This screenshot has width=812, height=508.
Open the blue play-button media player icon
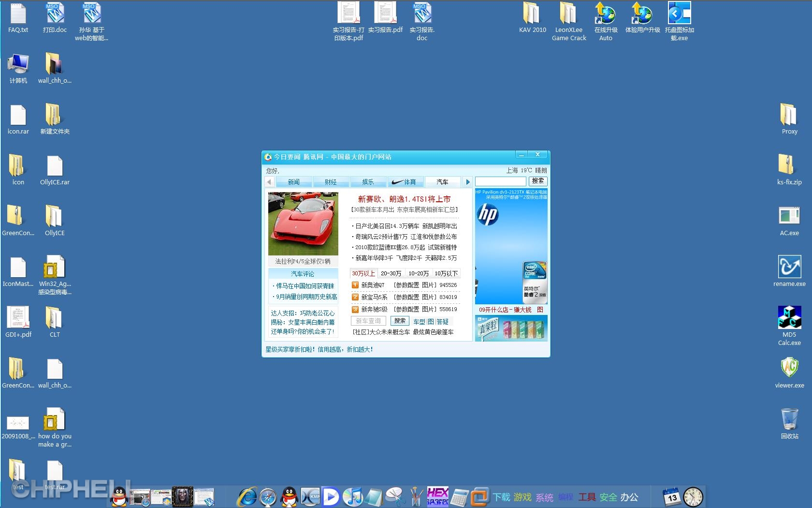coord(331,497)
